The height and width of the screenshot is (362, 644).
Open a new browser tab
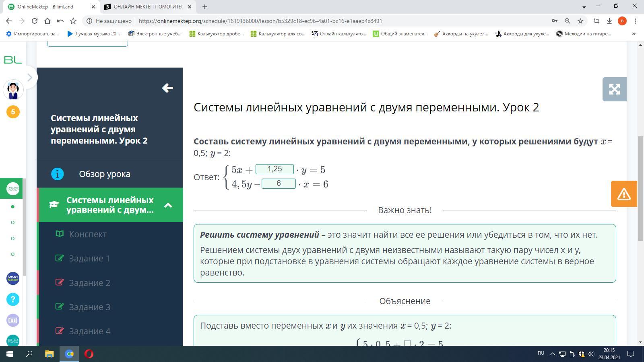(205, 7)
